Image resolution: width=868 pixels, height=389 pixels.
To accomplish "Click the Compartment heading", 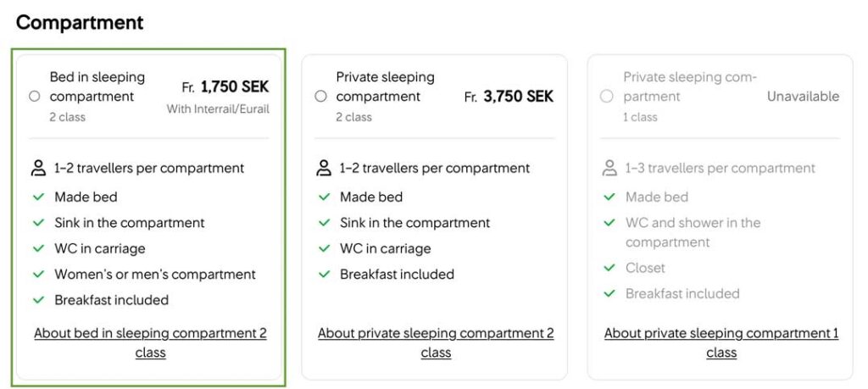I will (x=80, y=23).
